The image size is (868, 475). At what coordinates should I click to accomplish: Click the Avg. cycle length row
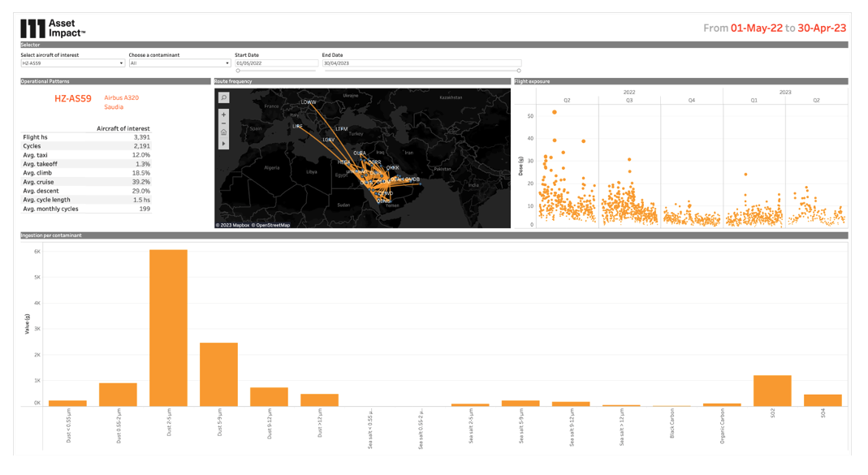point(86,200)
